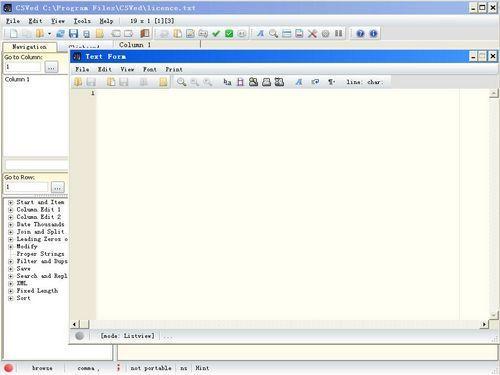The width and height of the screenshot is (500, 375).
Task: Click the green checked box icon in the main toolbar
Action: (229, 33)
